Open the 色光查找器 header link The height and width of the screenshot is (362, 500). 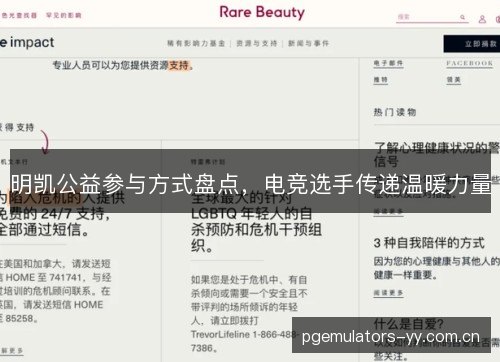click(x=19, y=15)
